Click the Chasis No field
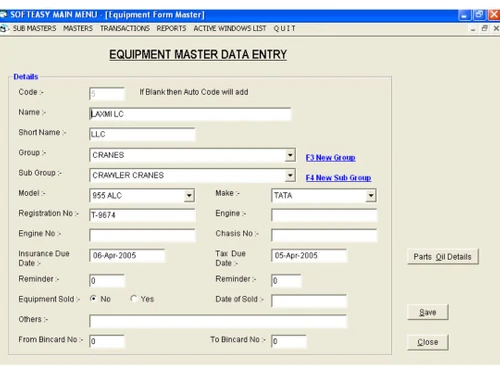500x375 pixels. (x=324, y=235)
